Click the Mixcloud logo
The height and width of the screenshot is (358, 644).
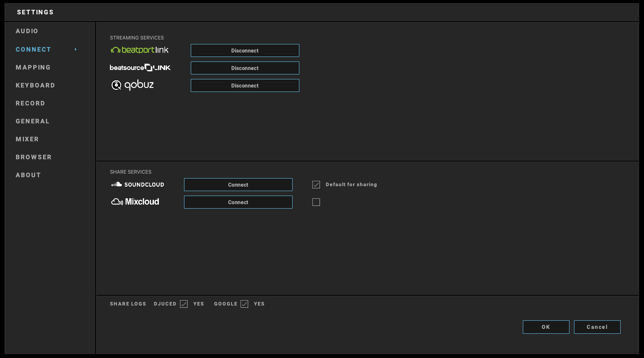135,202
